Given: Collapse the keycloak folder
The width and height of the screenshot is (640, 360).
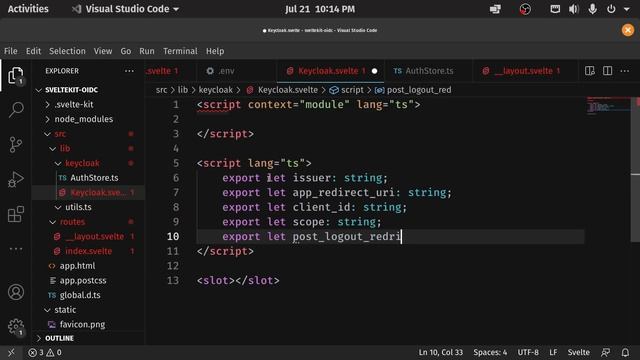Looking at the screenshot, I should point(58,163).
